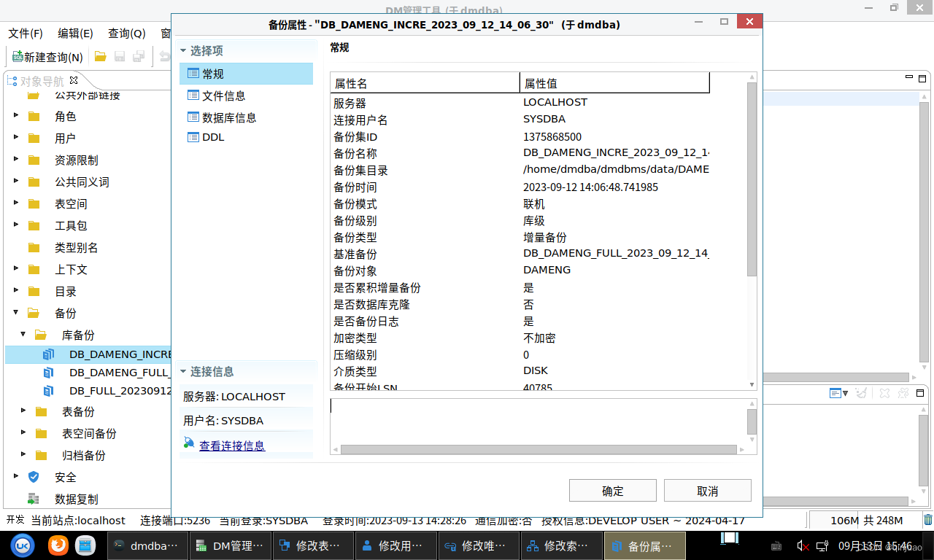This screenshot has width=934, height=560.
Task: Open the 查看连接信息 link
Action: (x=232, y=446)
